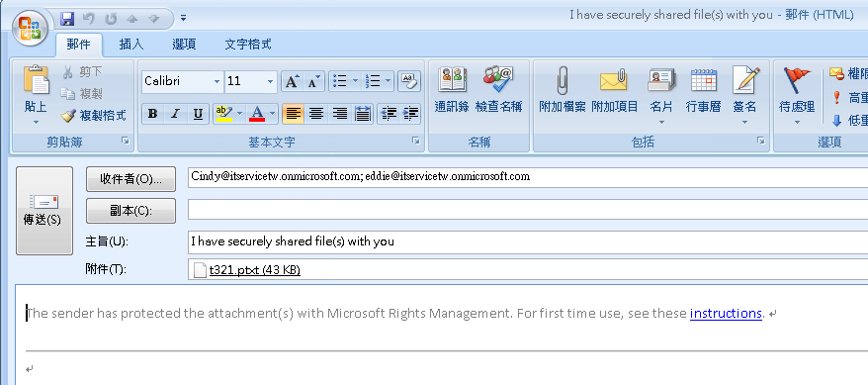
Task: Align text right
Action: [339, 114]
